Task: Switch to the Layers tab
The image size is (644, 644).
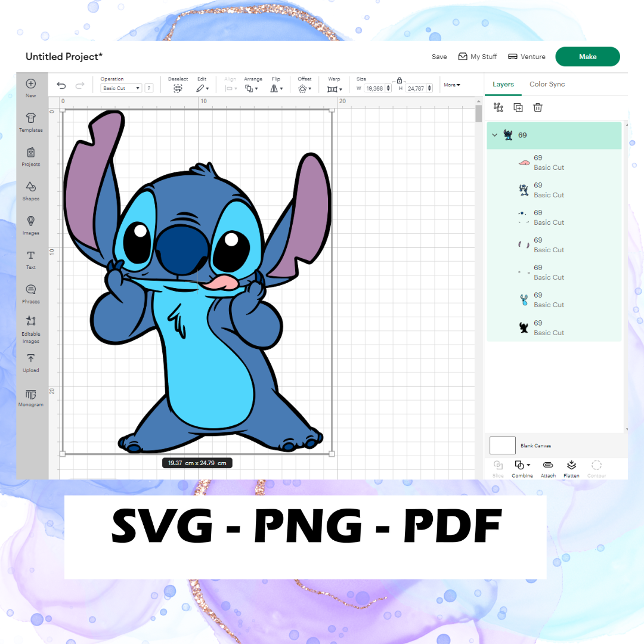Action: coord(503,84)
